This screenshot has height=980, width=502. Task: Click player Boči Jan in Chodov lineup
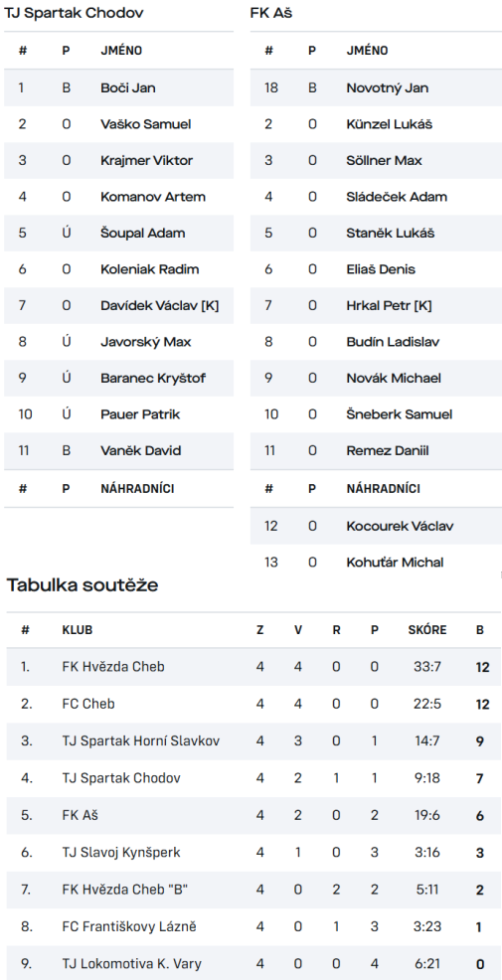[128, 88]
